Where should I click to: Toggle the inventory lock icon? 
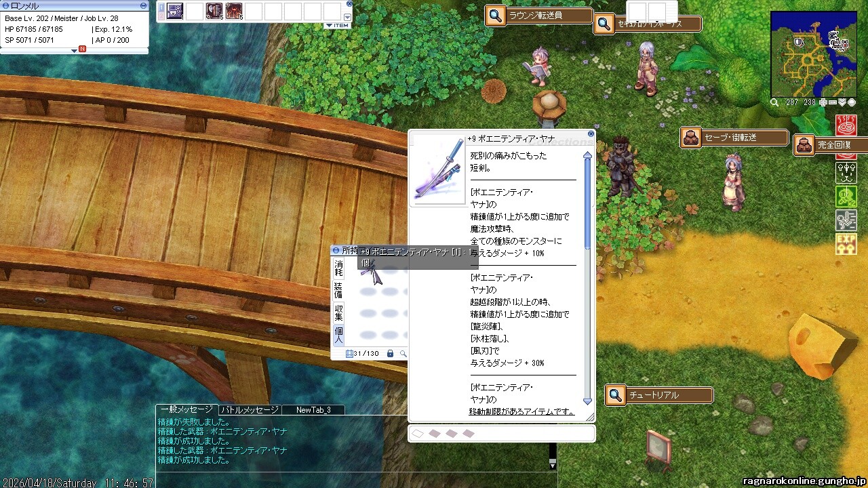click(x=390, y=354)
